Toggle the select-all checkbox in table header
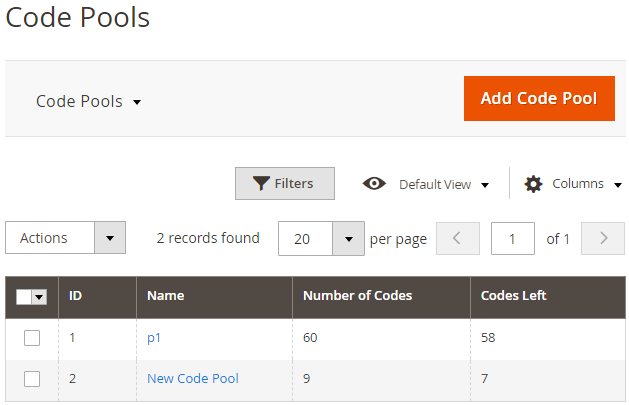The width and height of the screenshot is (629, 405). (24, 297)
